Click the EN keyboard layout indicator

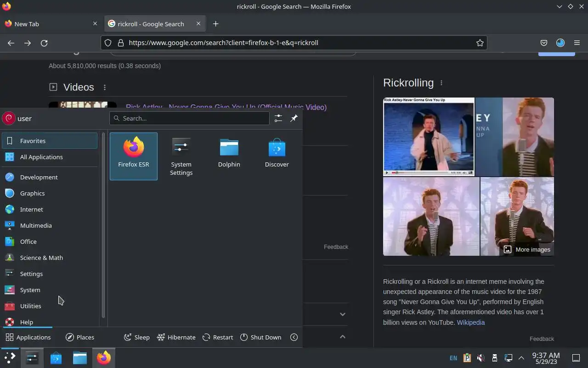pos(453,358)
